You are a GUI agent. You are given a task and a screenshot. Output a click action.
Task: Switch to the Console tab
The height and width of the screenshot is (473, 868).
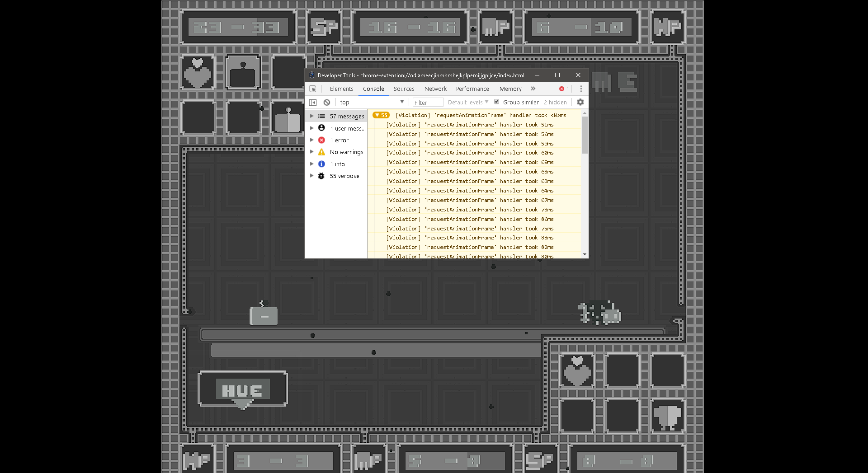373,89
